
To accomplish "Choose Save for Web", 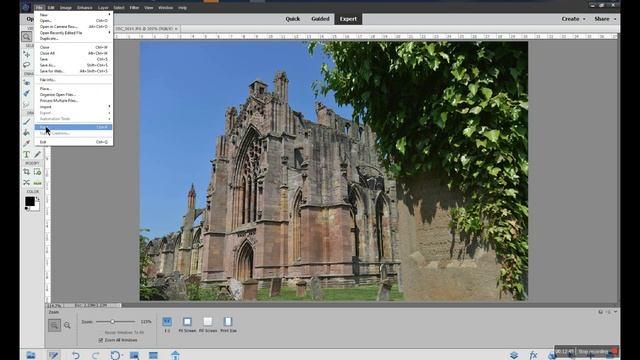I will (73, 71).
